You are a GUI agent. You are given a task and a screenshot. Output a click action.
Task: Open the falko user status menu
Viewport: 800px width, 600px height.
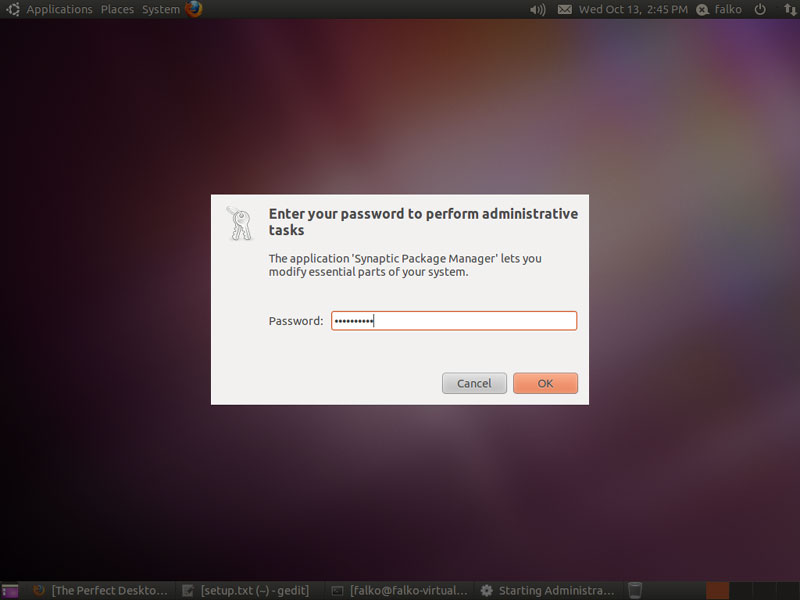pyautogui.click(x=719, y=9)
